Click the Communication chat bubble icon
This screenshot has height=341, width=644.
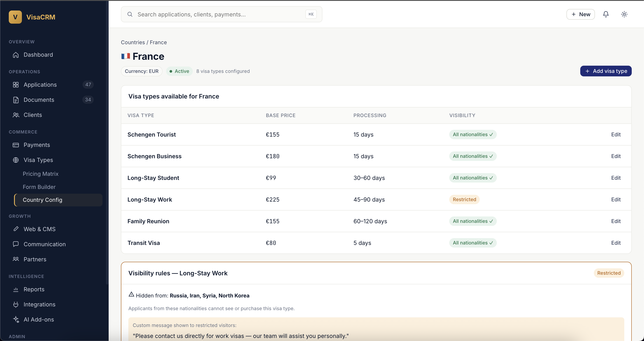click(16, 244)
